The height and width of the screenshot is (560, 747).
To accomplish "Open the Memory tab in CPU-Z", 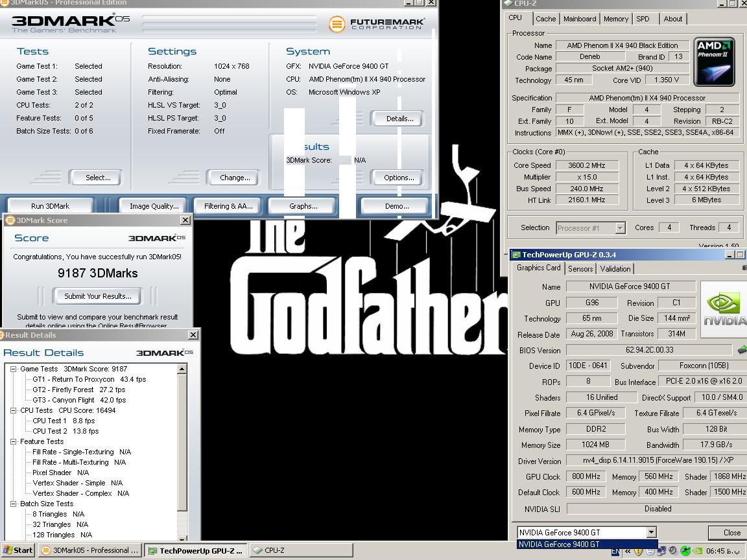I will pos(615,19).
